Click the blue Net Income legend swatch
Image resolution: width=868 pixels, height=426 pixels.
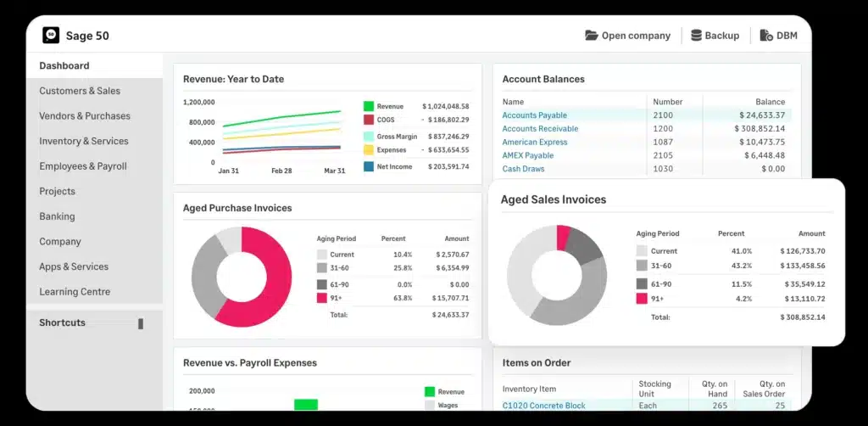tap(369, 166)
